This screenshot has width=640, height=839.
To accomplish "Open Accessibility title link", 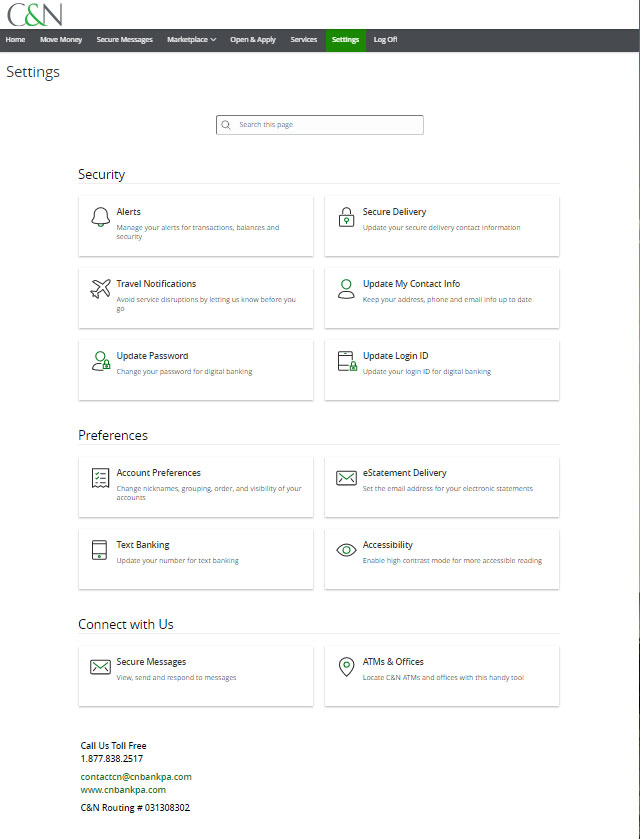I will pos(388,545).
